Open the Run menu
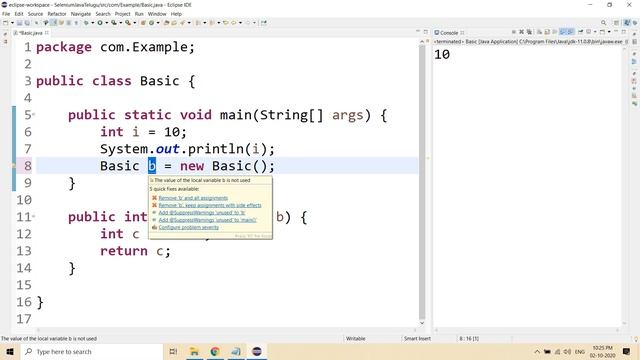The image size is (640, 360). pyautogui.click(x=139, y=14)
